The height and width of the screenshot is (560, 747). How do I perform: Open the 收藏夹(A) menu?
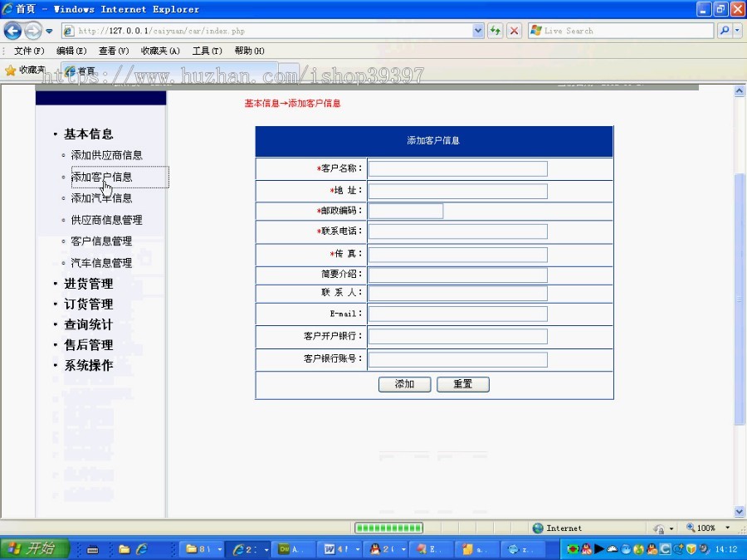(160, 51)
